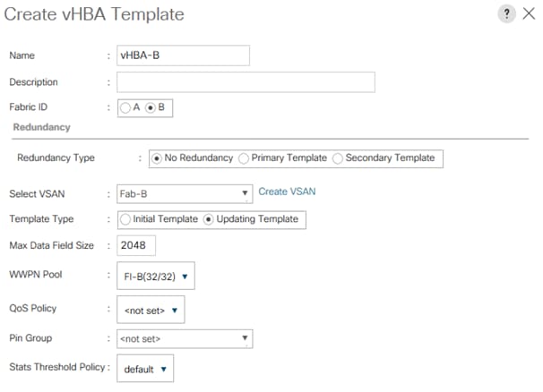This screenshot has width=543, height=392.
Task: Open the Pin Group dropdown
Action: coord(185,338)
